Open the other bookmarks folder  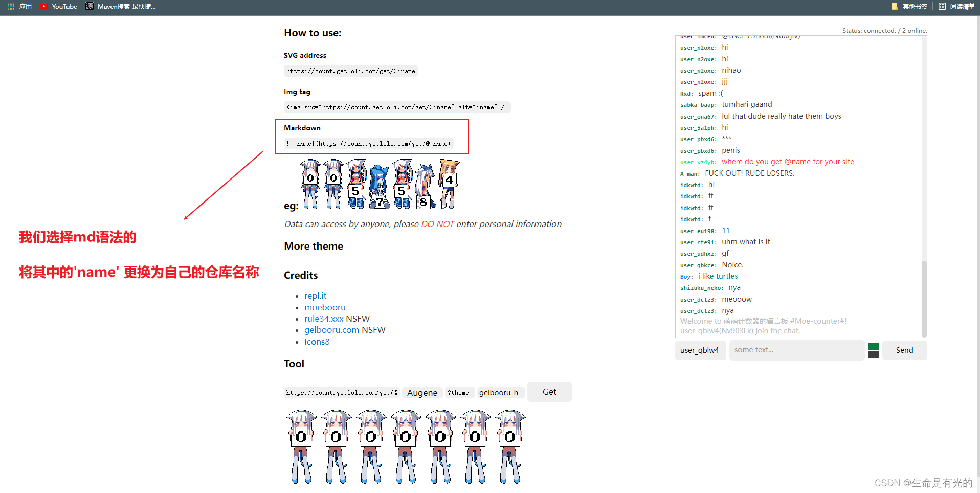point(909,6)
